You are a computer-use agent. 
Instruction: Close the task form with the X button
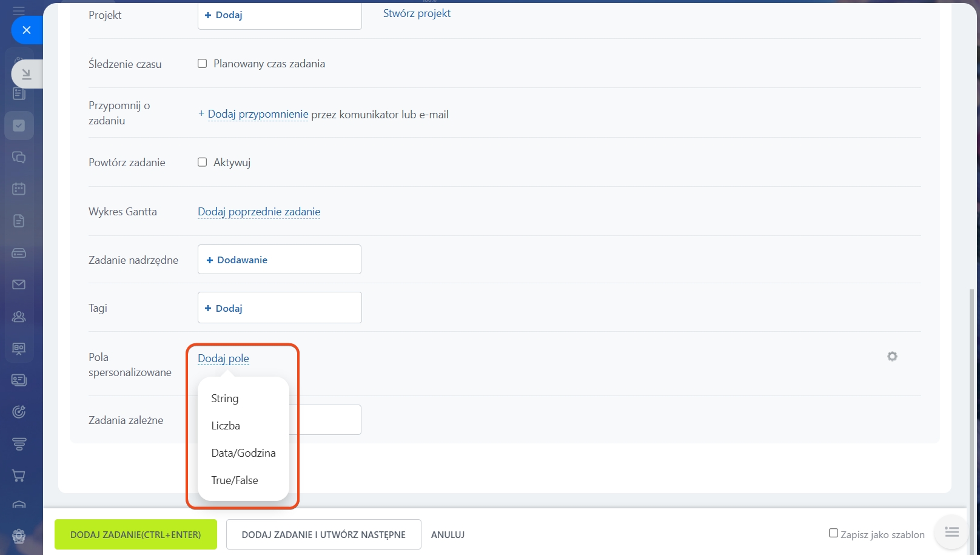(27, 30)
